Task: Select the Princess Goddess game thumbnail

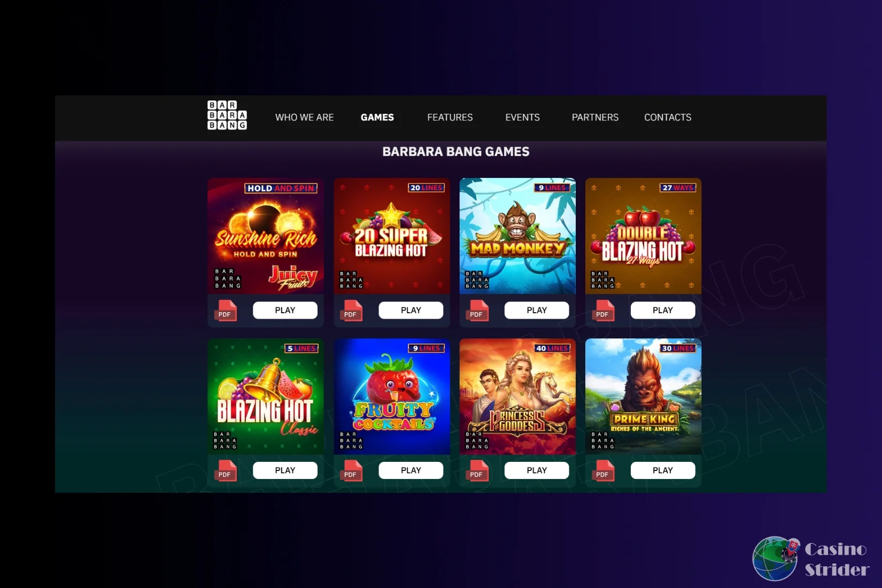Action: 517,397
